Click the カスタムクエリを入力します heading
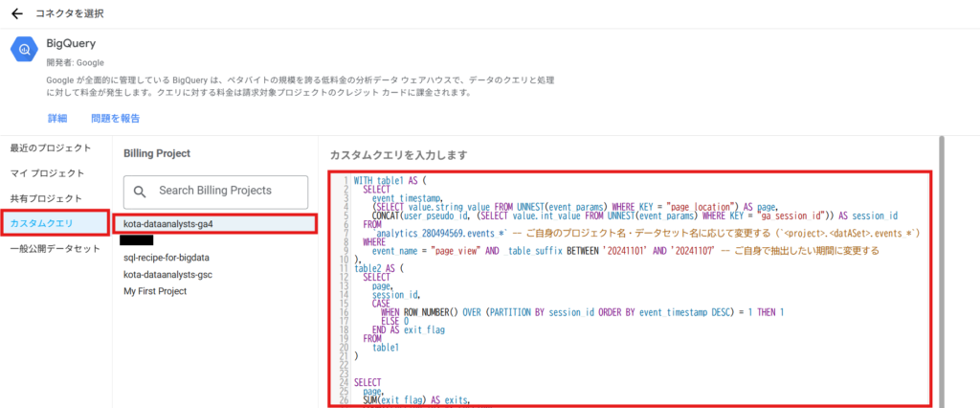This screenshot has height=408, width=980. (x=398, y=154)
